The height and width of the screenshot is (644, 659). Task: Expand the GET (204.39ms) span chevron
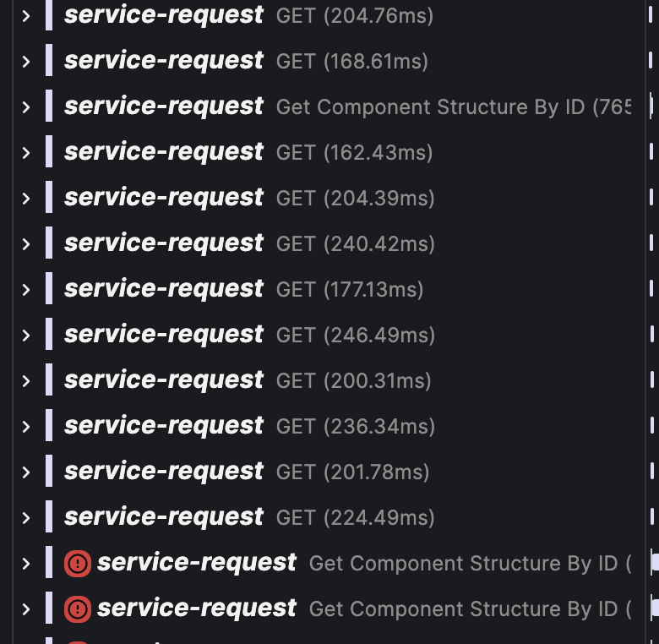pos(26,199)
